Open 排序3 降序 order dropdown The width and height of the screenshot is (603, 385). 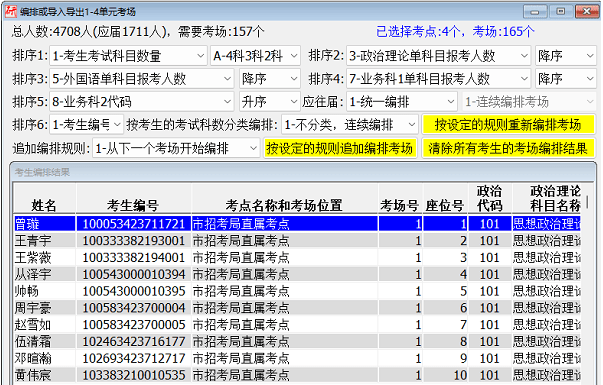click(x=270, y=79)
